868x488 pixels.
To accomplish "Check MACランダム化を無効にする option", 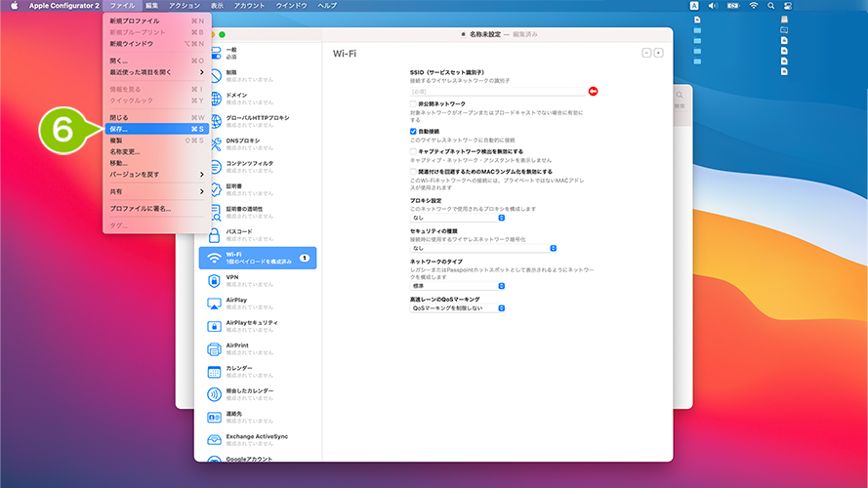I will (413, 172).
